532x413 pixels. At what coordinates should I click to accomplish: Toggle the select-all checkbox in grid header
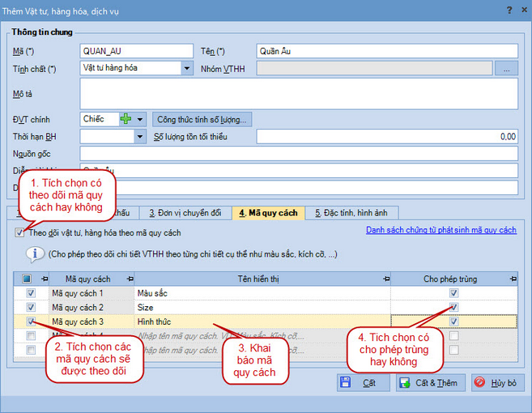coord(27,279)
